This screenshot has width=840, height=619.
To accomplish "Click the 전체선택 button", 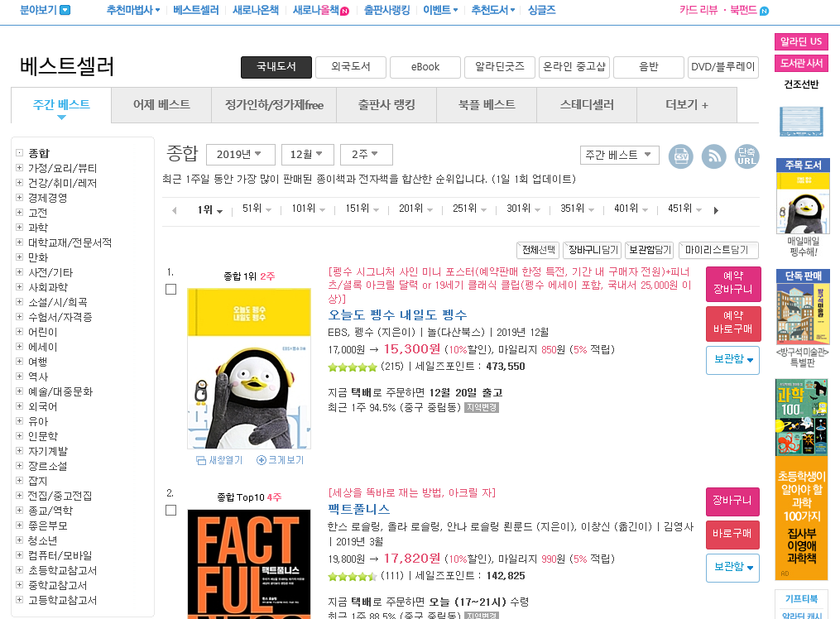I will (539, 250).
